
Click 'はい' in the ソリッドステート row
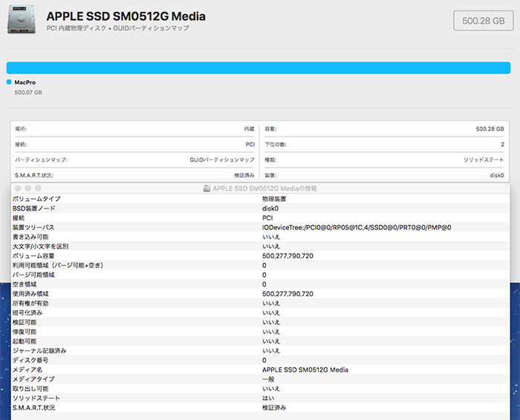click(268, 398)
